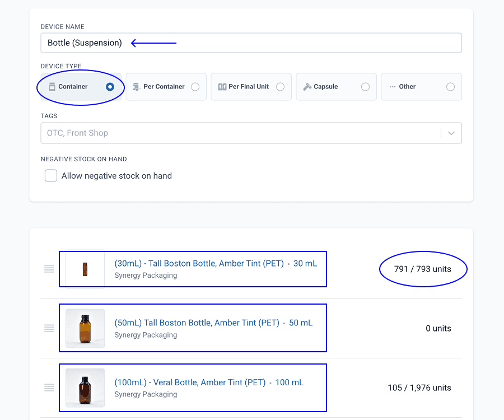The image size is (504, 420).
Task: Click the 105 / 1,976 units value
Action: [419, 388]
